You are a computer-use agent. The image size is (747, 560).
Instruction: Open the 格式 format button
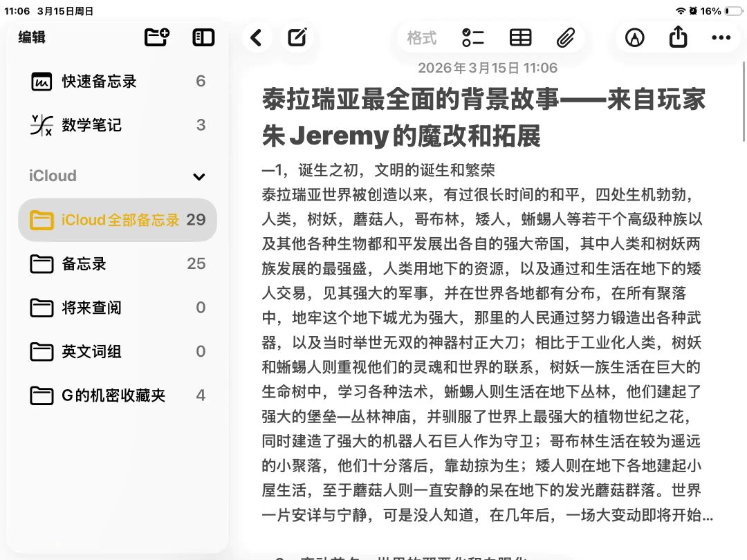point(422,37)
